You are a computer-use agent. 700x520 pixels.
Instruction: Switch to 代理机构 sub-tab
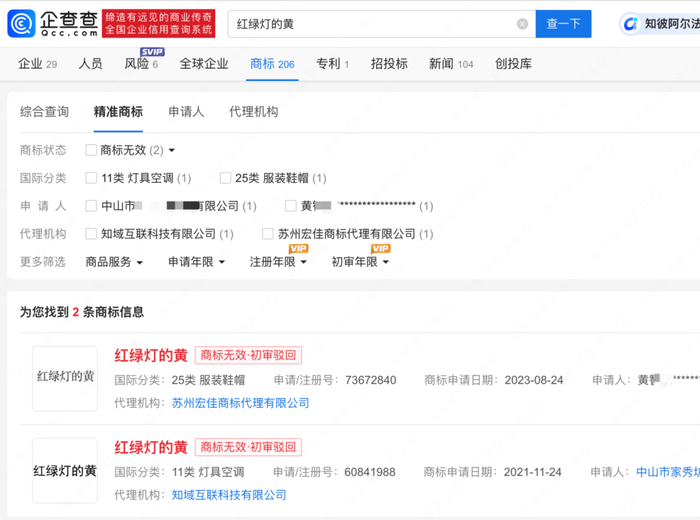(x=254, y=112)
